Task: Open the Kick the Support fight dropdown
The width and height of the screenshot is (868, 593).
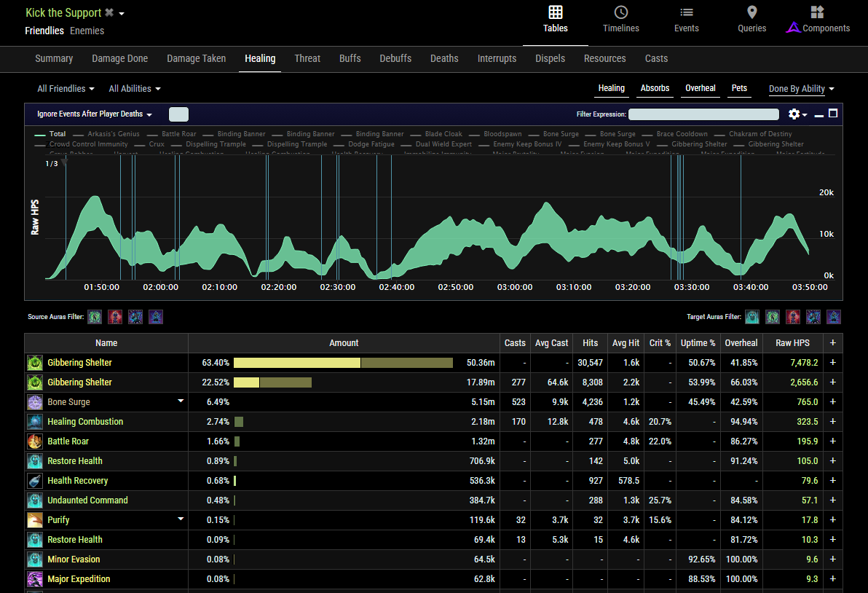Action: click(122, 13)
